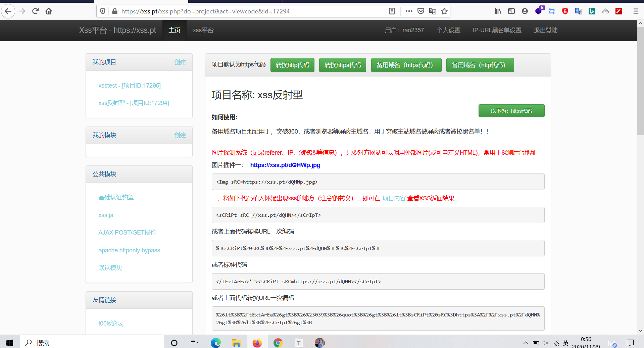Click 创建 next to 我的项目

[180, 62]
